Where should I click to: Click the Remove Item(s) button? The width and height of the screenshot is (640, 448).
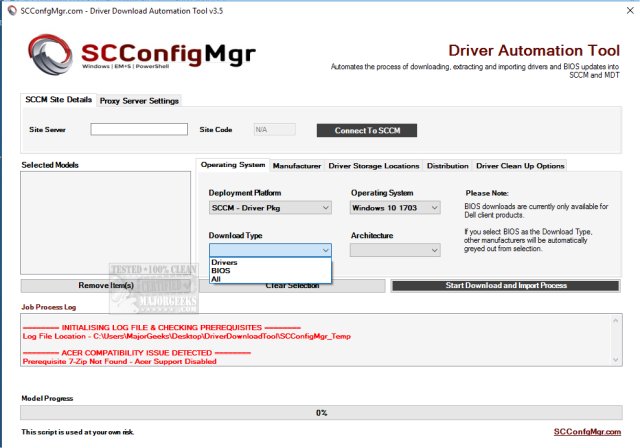[x=106, y=286]
